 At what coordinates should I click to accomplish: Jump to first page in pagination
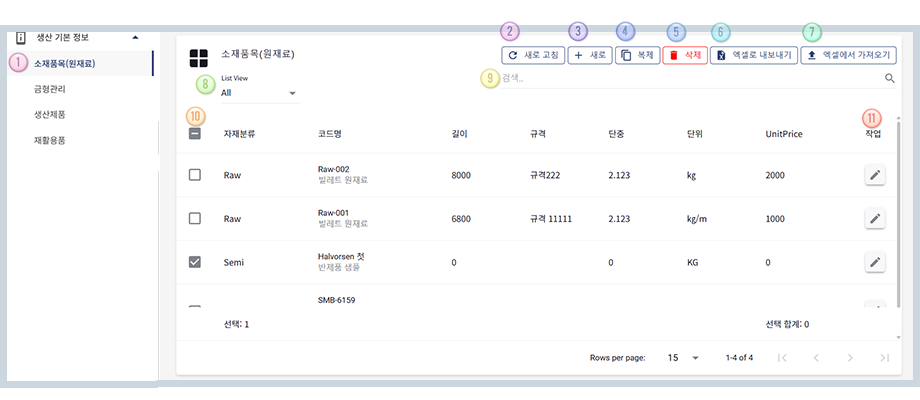click(782, 357)
